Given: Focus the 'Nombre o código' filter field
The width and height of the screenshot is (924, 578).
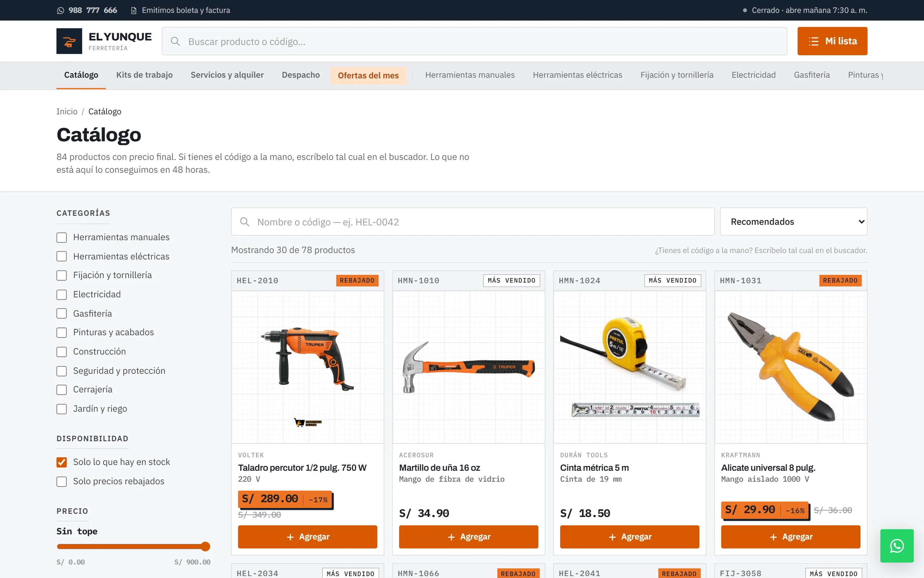Looking at the screenshot, I should point(473,222).
